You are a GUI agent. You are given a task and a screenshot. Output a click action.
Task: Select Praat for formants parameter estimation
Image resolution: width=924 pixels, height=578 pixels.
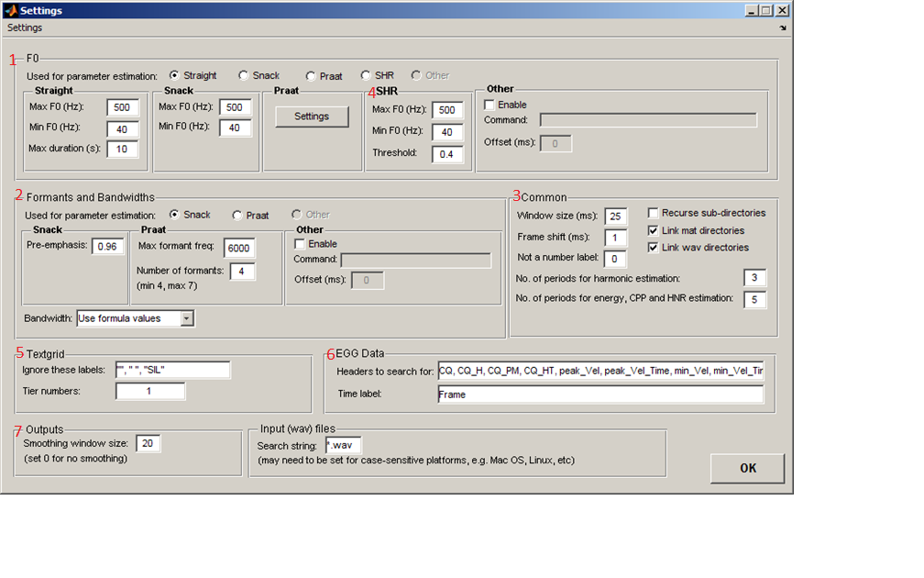(236, 216)
